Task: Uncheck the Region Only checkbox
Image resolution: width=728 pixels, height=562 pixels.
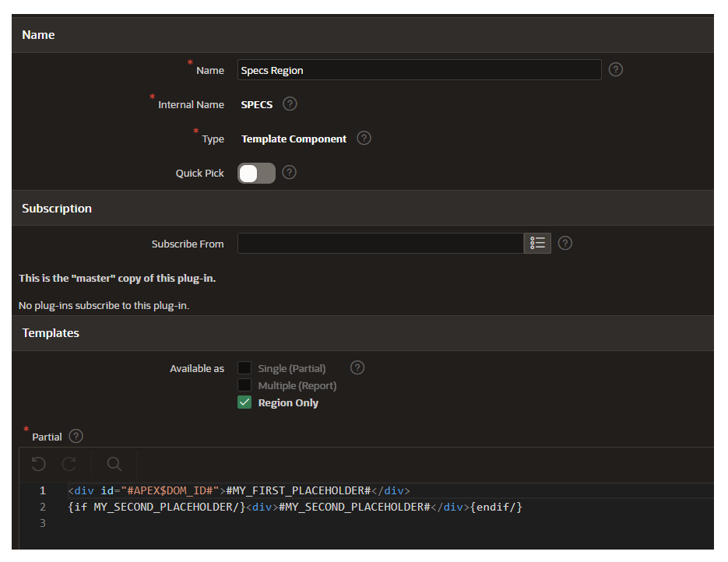Action: tap(244, 402)
